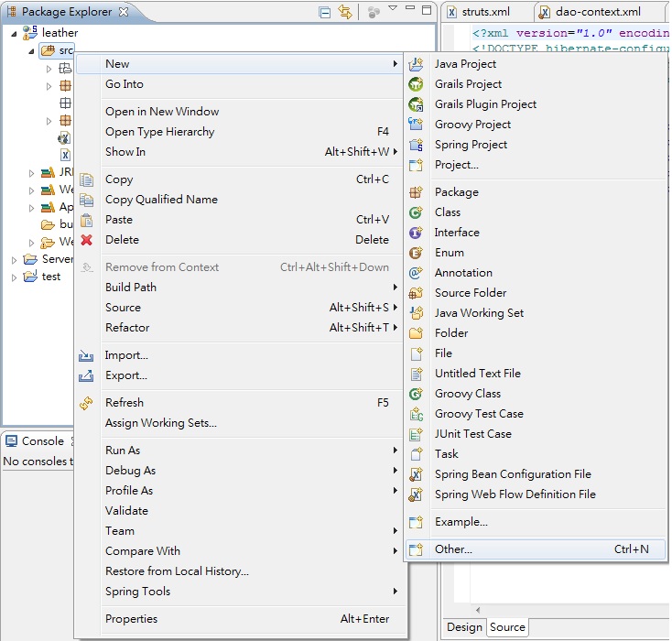Select Package from the New submenu
The image size is (672, 641).
click(x=456, y=192)
